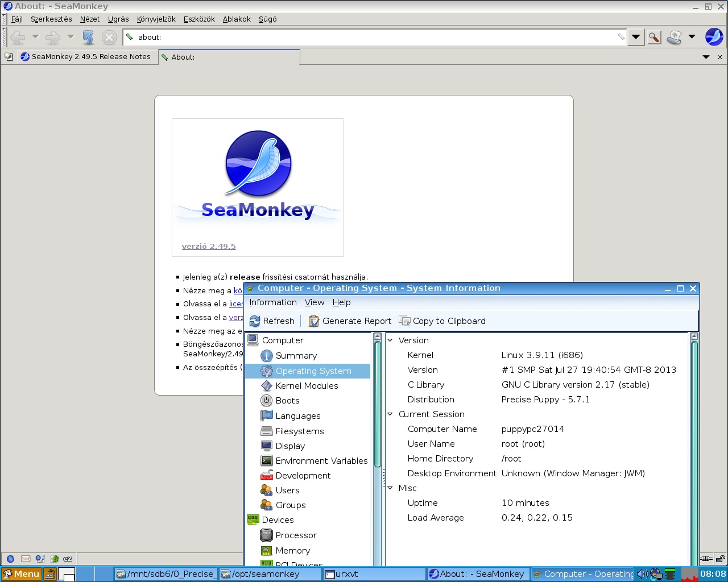Switch to the urxvt taskbar window
Screen dimensions: 728x582
[374, 574]
